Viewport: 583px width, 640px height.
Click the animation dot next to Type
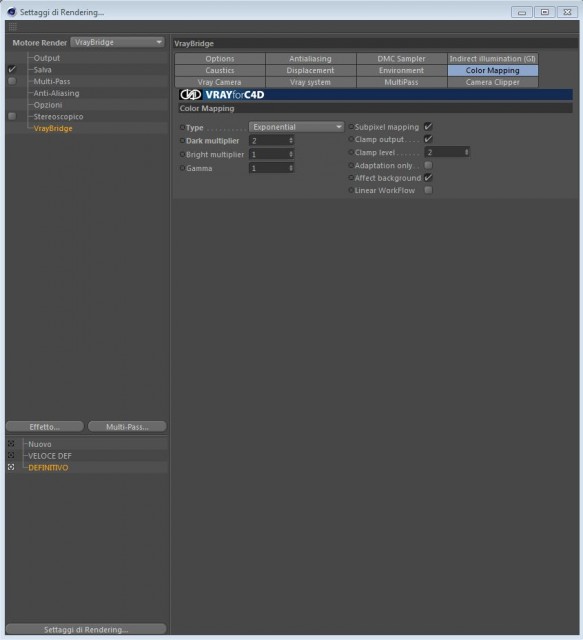click(182, 127)
